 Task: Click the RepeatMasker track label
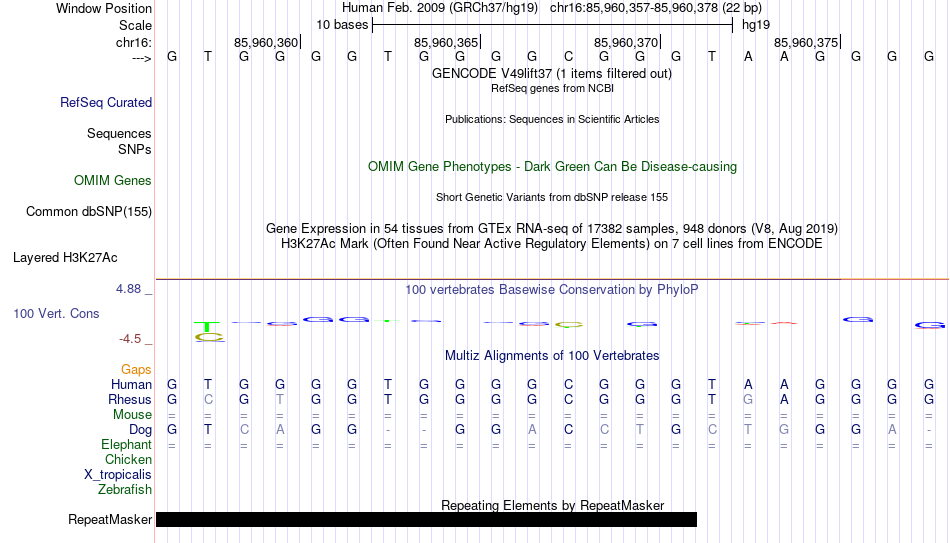coord(110,519)
